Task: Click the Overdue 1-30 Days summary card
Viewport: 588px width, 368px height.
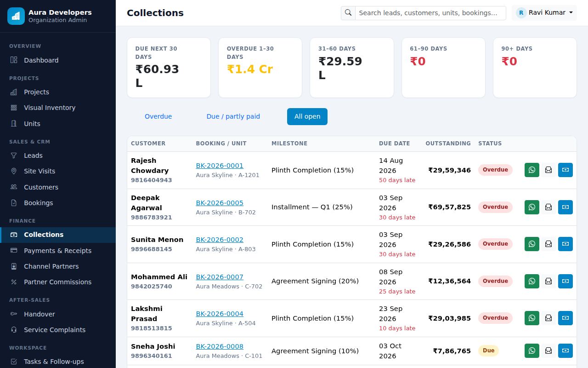Action: [260, 68]
